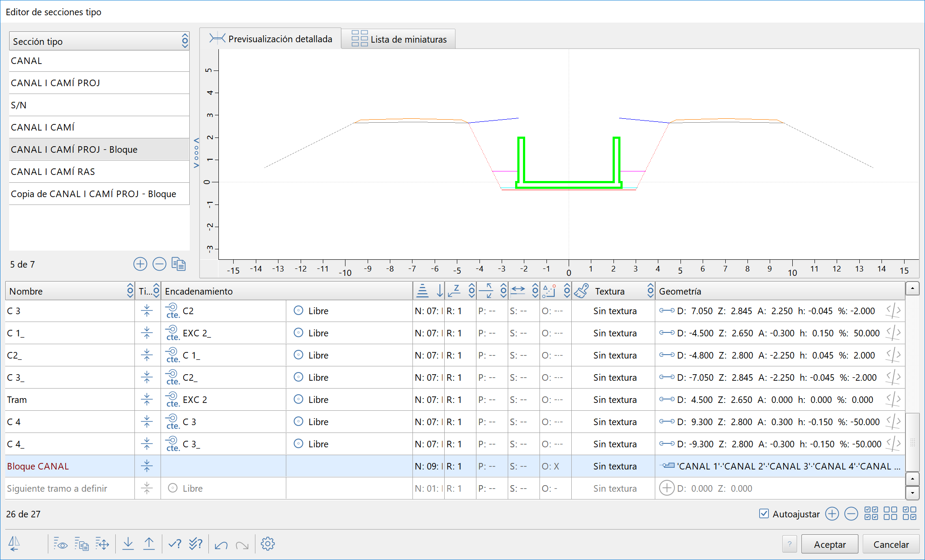The image size is (925, 560).
Task: Click the undo arrow icon
Action: pyautogui.click(x=221, y=544)
